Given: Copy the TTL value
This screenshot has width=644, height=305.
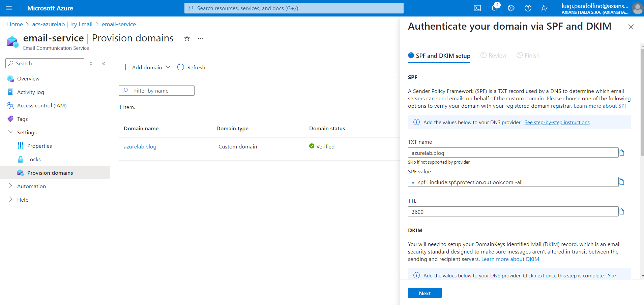Looking at the screenshot, I should (621, 211).
